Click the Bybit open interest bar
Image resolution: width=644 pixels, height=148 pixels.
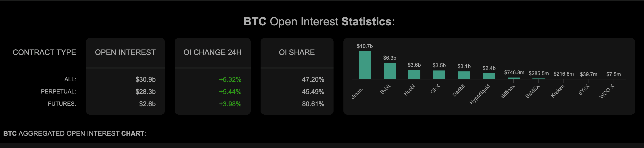(x=390, y=71)
